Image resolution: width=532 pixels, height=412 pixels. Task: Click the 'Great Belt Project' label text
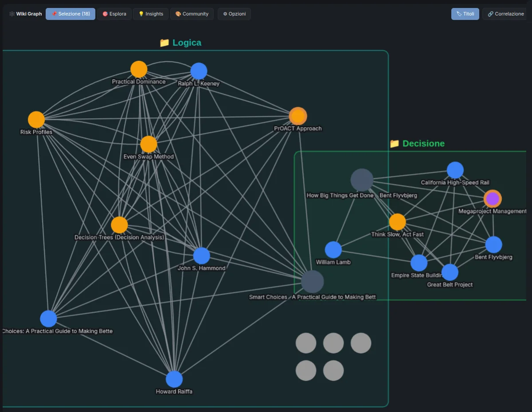(x=450, y=285)
